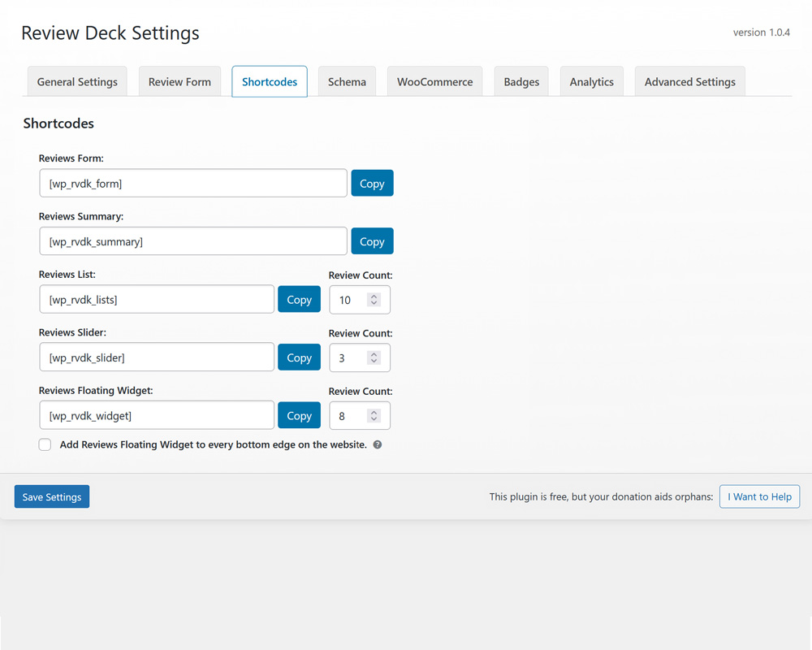Switch to the Badges tab
The image size is (812, 650).
(521, 81)
